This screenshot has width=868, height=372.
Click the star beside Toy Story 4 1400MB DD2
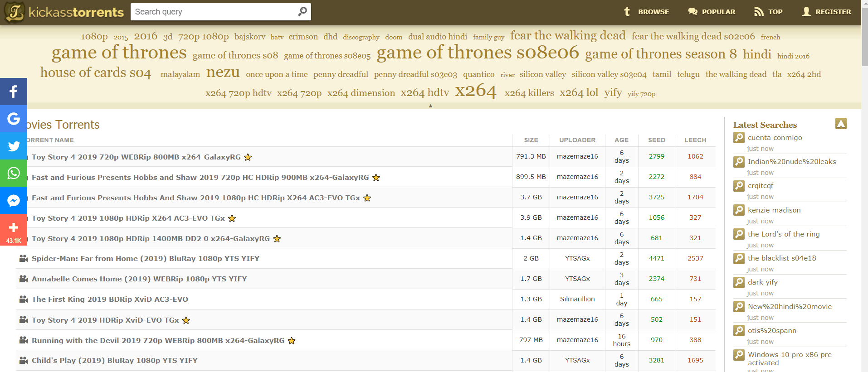277,239
